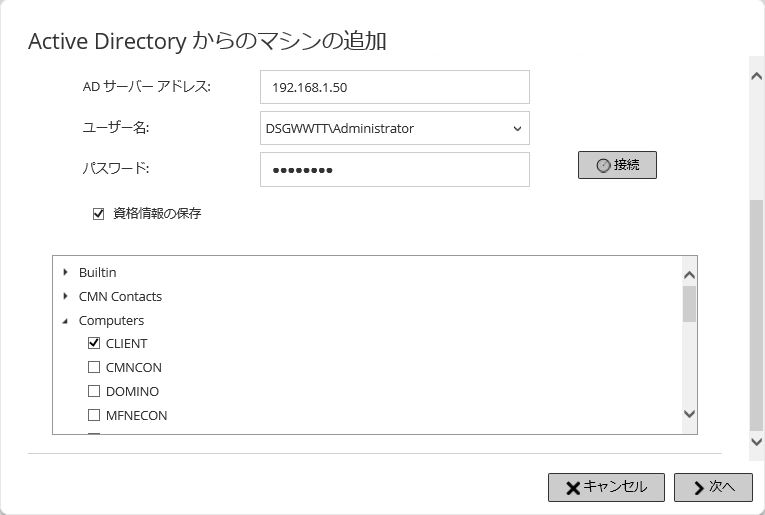Expand the CMN Contacts tree node
Viewport: 765px width, 515px height.
pos(65,296)
